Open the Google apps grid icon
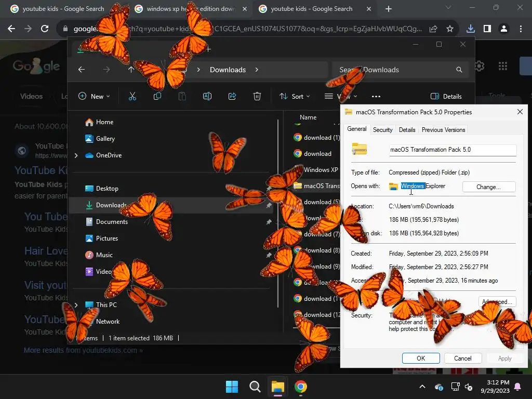The height and width of the screenshot is (399, 532). click(x=502, y=66)
